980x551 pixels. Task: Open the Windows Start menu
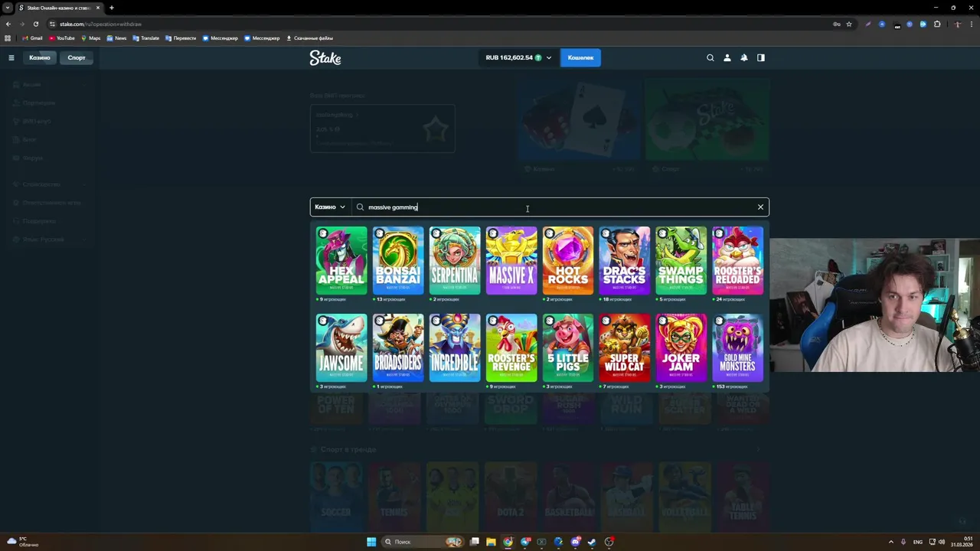tap(371, 542)
